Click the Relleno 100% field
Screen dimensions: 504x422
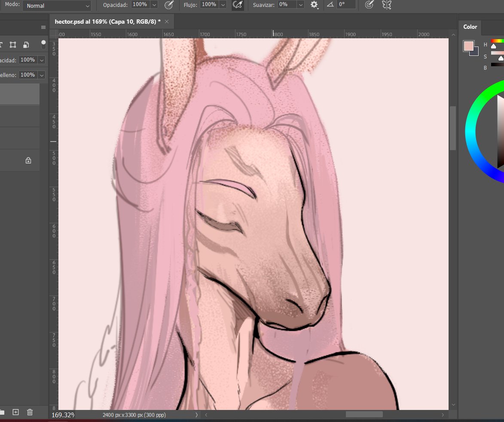[27, 75]
